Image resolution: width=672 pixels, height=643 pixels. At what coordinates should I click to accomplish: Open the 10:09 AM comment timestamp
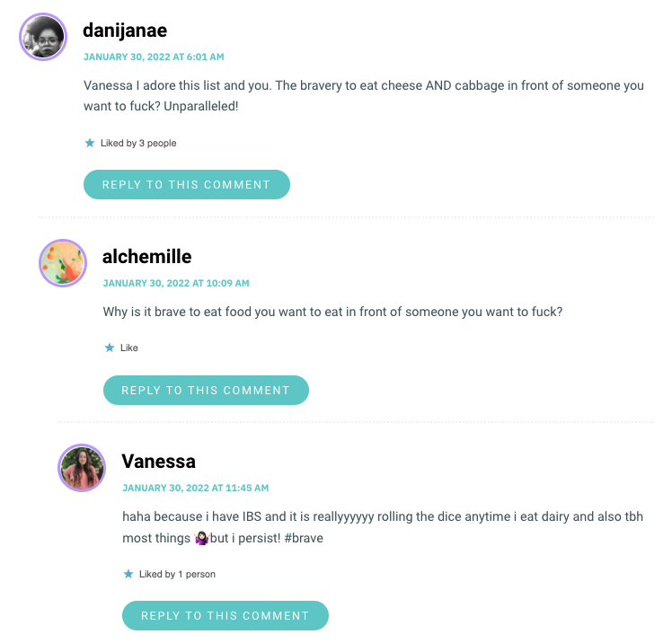pyautogui.click(x=176, y=283)
